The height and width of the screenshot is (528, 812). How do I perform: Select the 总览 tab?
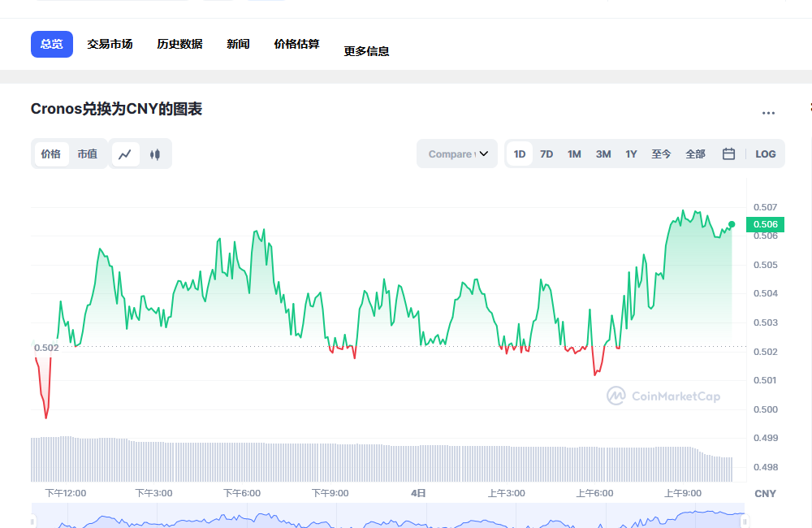pyautogui.click(x=52, y=44)
